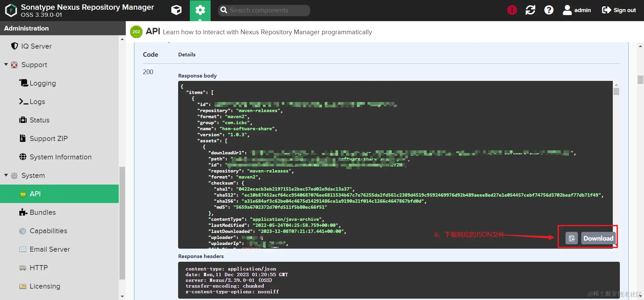Copy response body to clipboard icon
The width and height of the screenshot is (644, 300).
pyautogui.click(x=572, y=238)
